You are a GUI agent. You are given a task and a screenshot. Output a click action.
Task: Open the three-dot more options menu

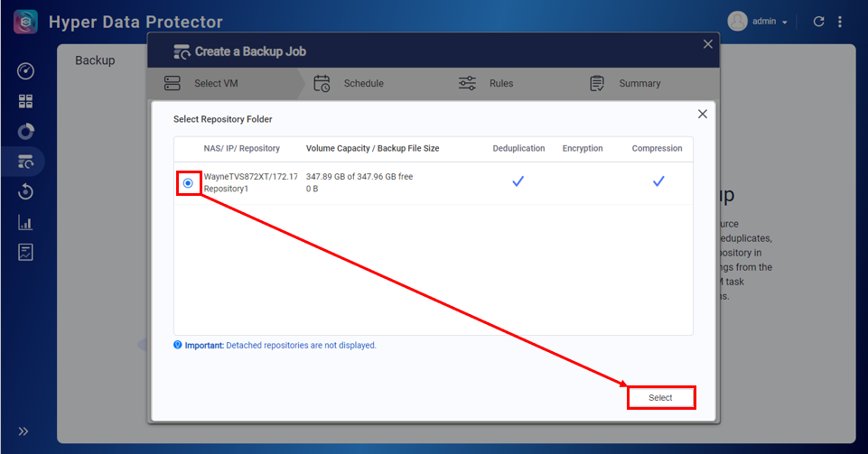[x=842, y=22]
